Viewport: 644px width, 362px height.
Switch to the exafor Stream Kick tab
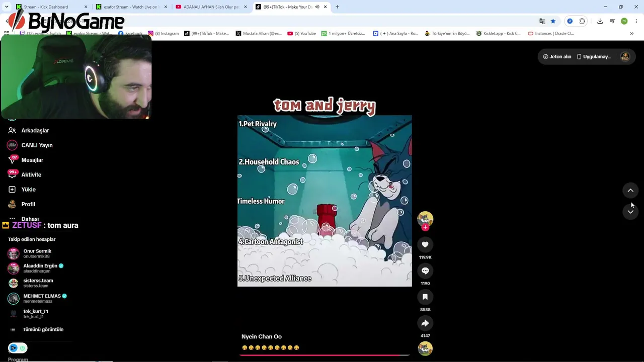pos(131,7)
